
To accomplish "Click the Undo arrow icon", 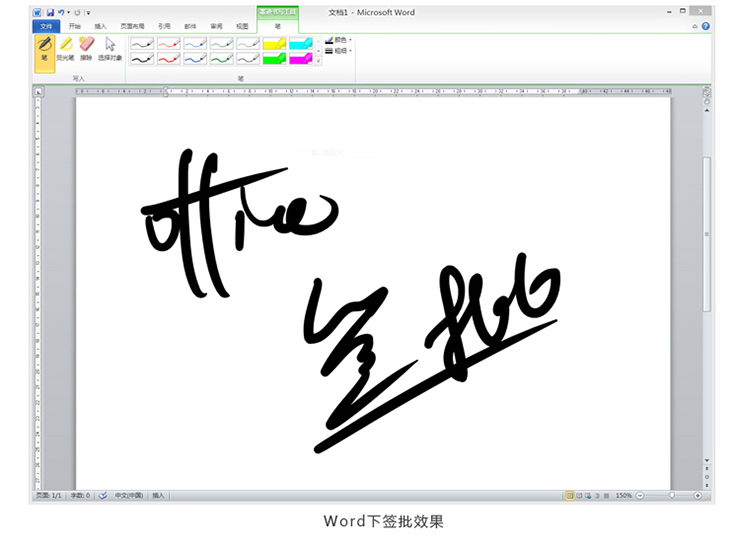I will [x=61, y=13].
